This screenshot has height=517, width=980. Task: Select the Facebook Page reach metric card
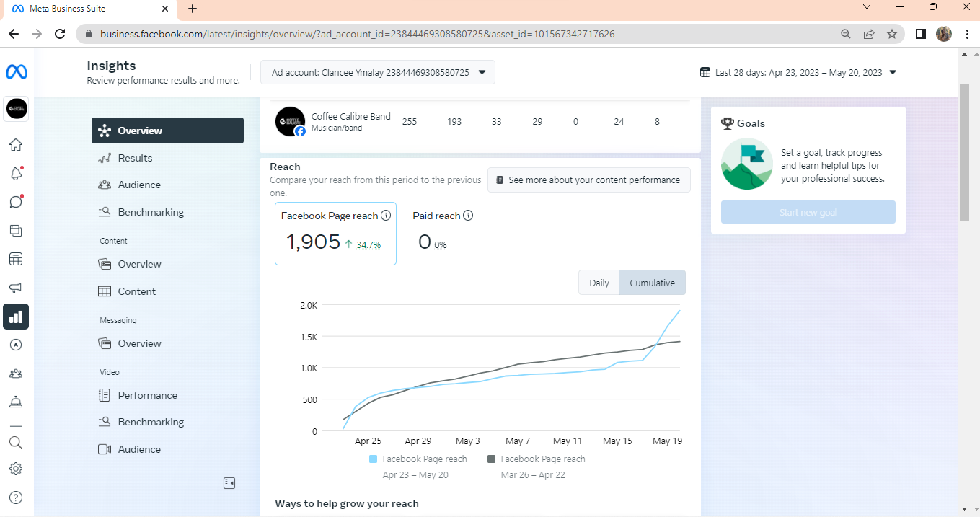click(x=335, y=234)
